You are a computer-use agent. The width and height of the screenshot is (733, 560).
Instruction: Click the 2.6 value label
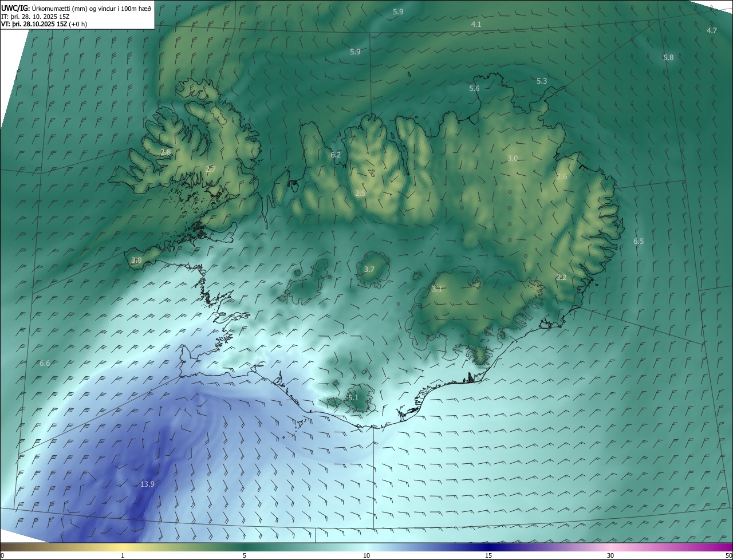pos(562,177)
